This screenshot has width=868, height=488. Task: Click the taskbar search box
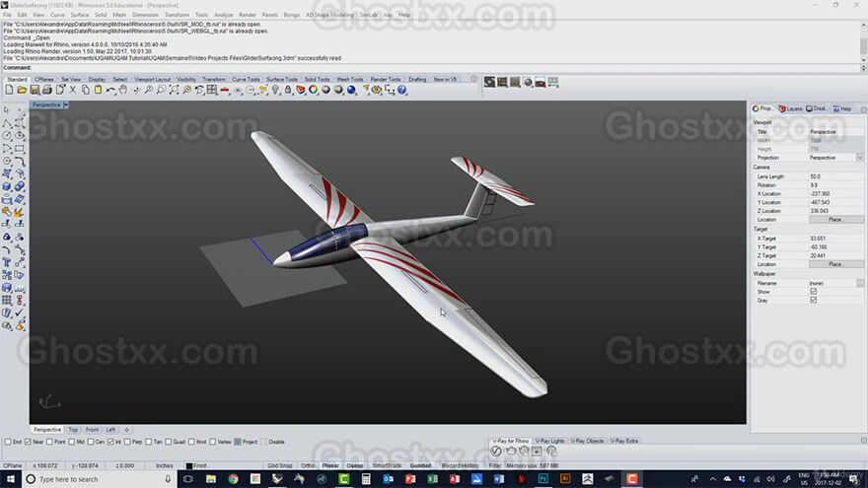click(x=99, y=479)
